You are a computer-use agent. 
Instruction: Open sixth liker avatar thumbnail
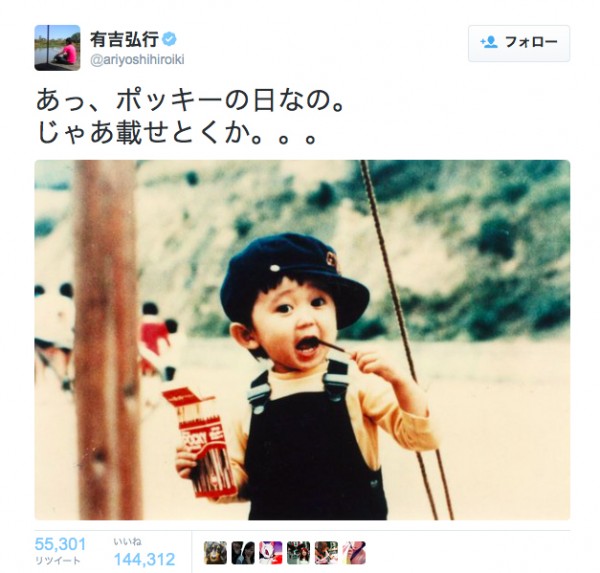[x=354, y=553]
